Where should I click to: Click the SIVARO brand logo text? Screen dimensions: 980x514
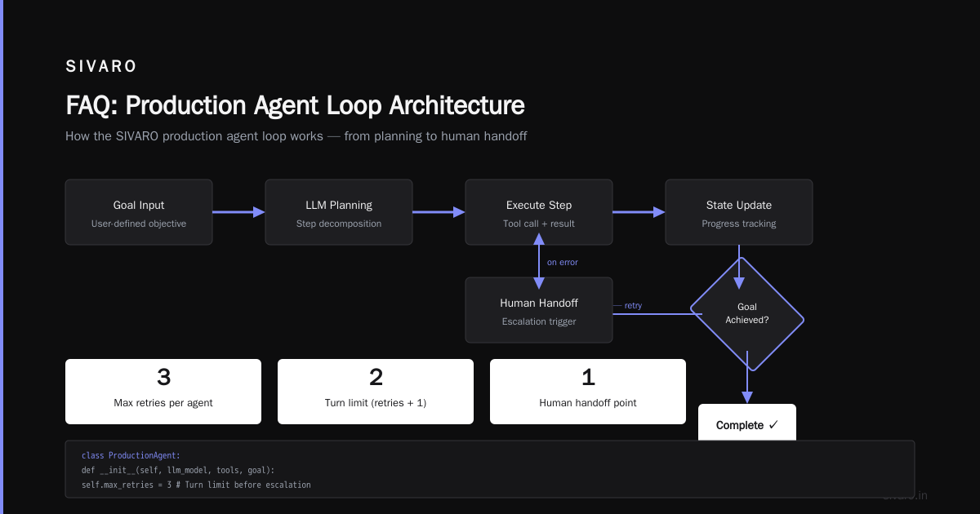pyautogui.click(x=101, y=67)
